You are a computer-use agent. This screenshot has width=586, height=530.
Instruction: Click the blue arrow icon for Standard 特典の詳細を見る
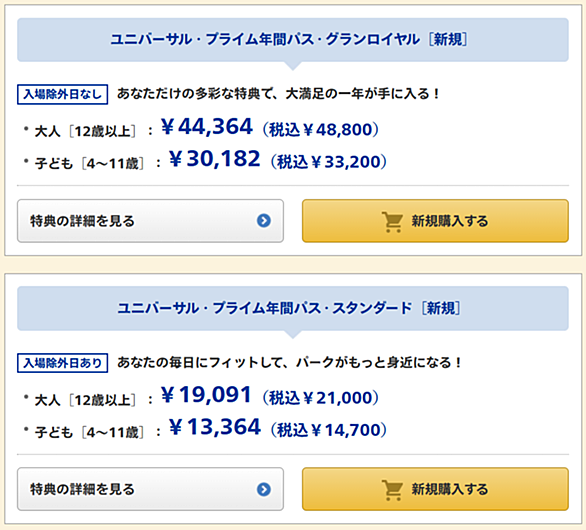[264, 489]
